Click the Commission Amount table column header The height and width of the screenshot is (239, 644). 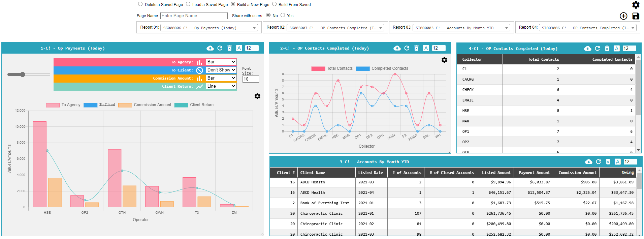576,173
